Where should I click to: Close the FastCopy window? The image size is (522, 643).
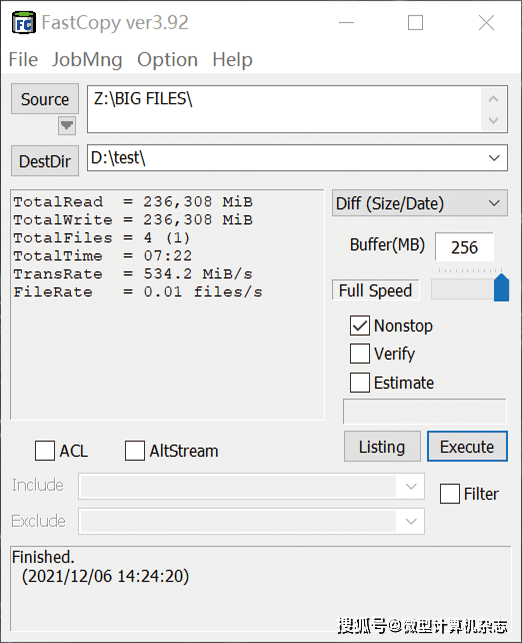pyautogui.click(x=486, y=23)
